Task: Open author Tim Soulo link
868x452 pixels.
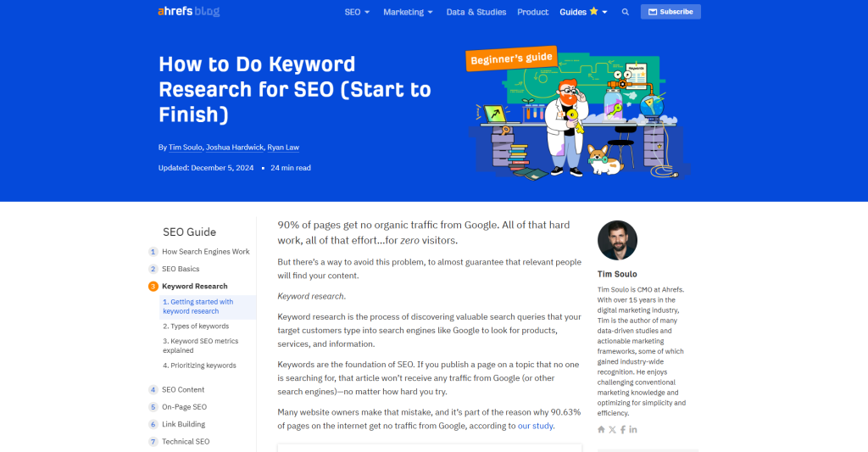Action: tap(185, 148)
